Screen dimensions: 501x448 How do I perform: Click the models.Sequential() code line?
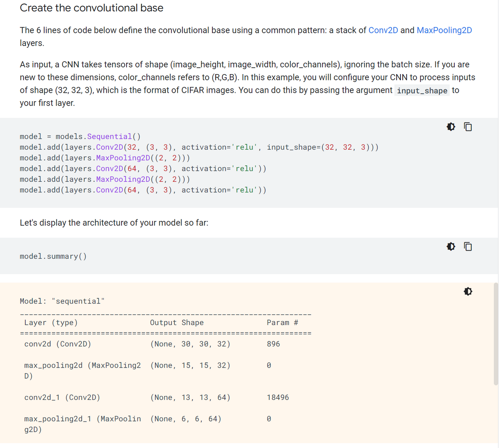click(x=80, y=136)
